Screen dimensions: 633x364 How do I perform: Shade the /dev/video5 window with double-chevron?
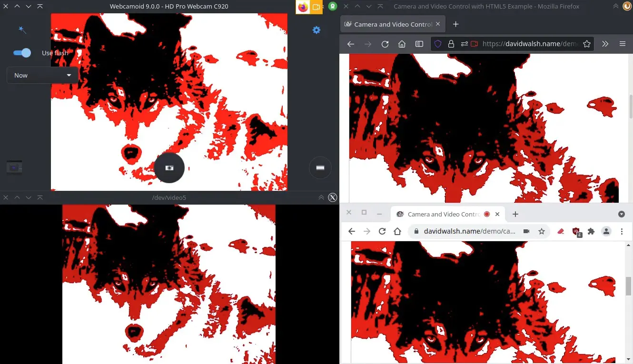[321, 197]
